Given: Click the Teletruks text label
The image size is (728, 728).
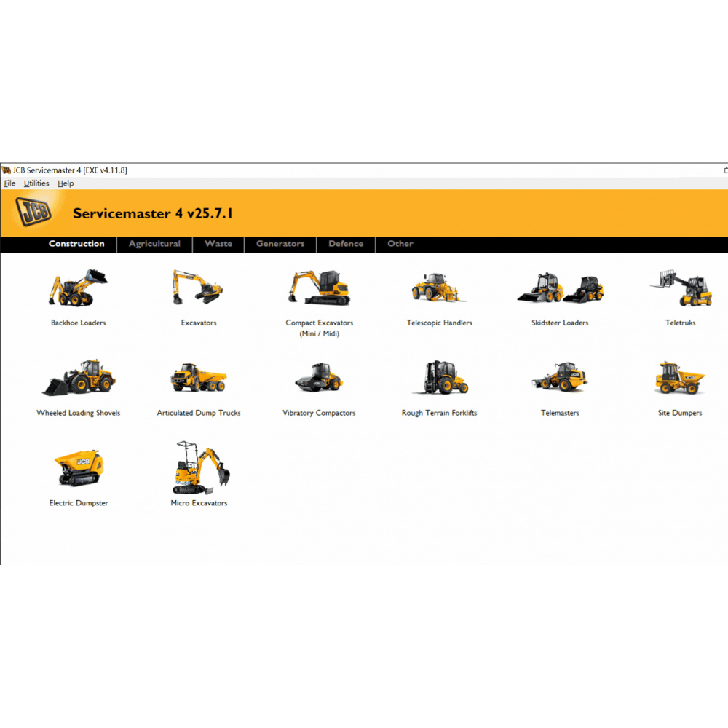Looking at the screenshot, I should (x=680, y=323).
